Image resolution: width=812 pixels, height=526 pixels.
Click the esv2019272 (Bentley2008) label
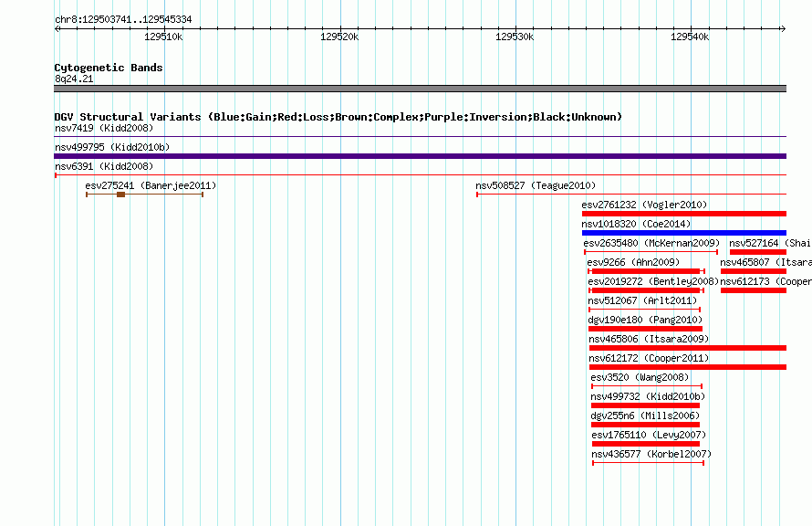[653, 281]
